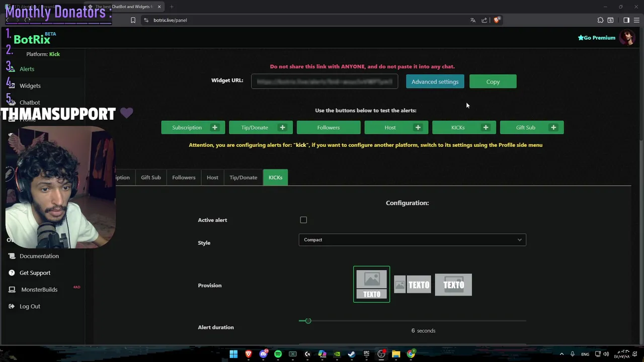Click the plus icon on Gift Sub button
The image size is (644, 362).
click(x=553, y=127)
